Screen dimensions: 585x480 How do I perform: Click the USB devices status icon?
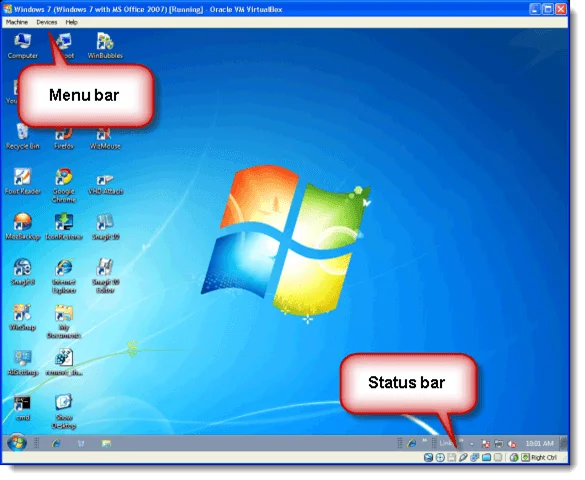(x=463, y=457)
